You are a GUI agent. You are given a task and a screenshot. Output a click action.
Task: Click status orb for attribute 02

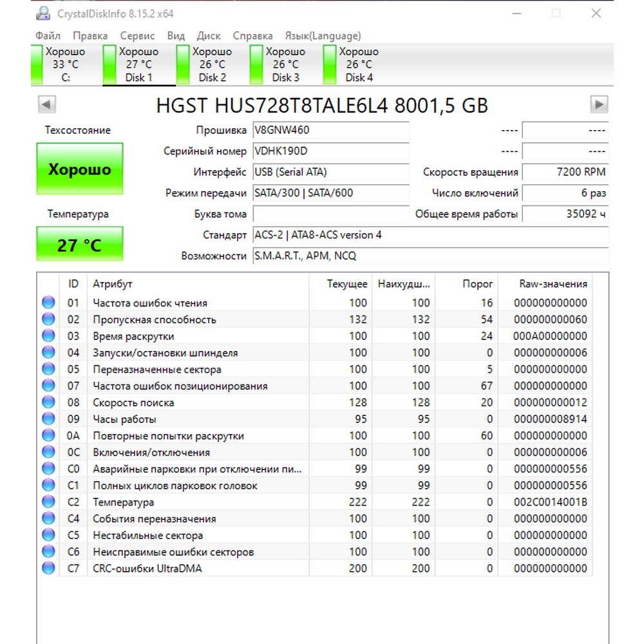(x=48, y=319)
